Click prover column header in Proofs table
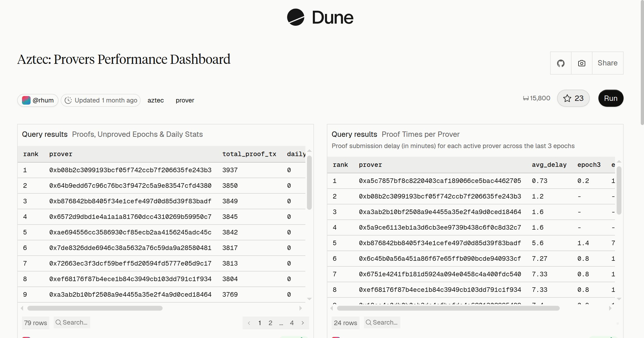The image size is (644, 338). point(61,154)
